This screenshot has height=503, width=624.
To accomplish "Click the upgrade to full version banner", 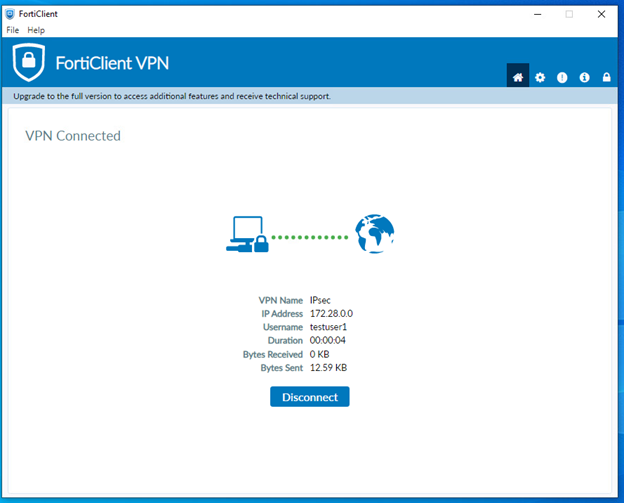I will pyautogui.click(x=172, y=97).
